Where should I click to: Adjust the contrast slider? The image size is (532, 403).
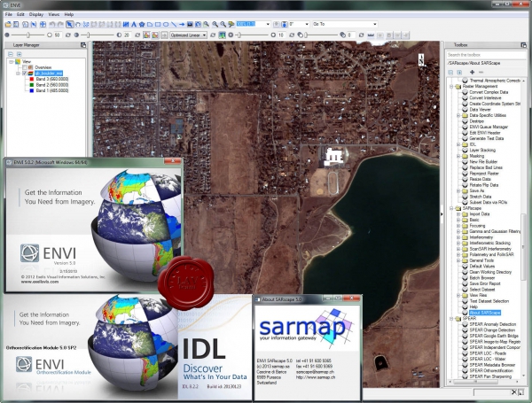pos(88,35)
